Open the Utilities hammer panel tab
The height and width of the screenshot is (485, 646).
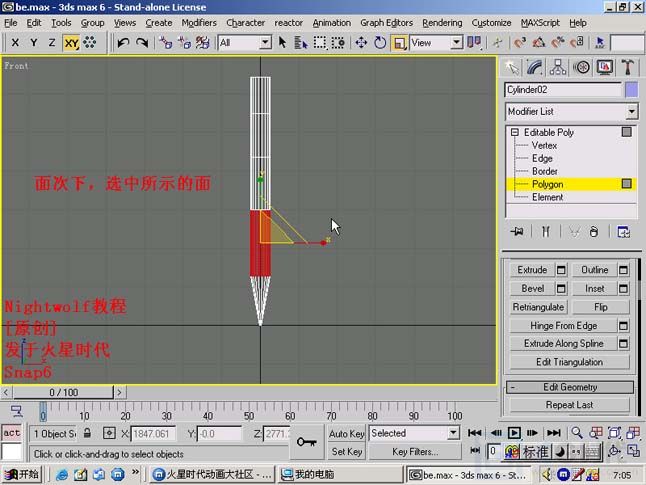[628, 67]
